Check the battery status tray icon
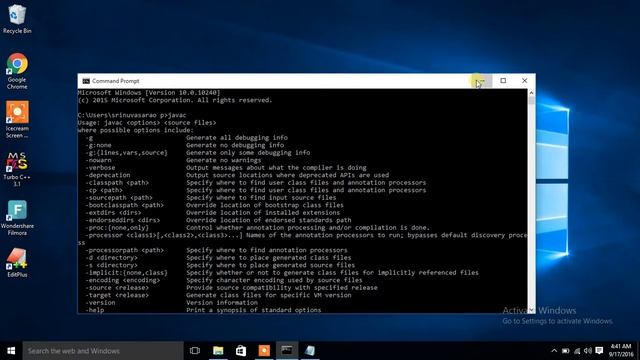This screenshot has height=360, width=640. point(565,351)
